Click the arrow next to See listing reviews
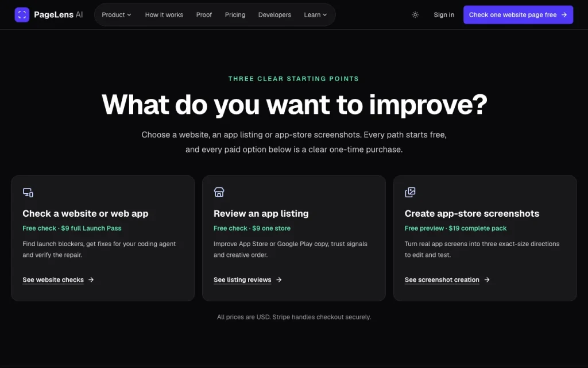588x368 pixels. (x=278, y=280)
